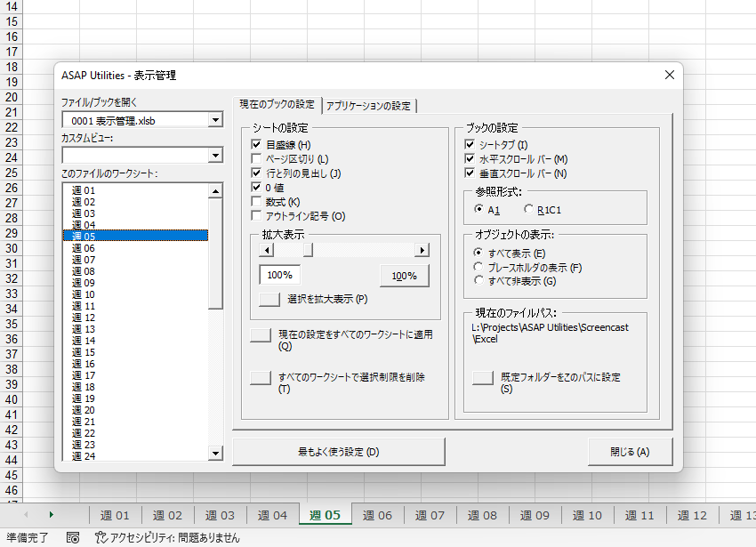Click the 選択を拡大表示 (P) button

click(269, 299)
